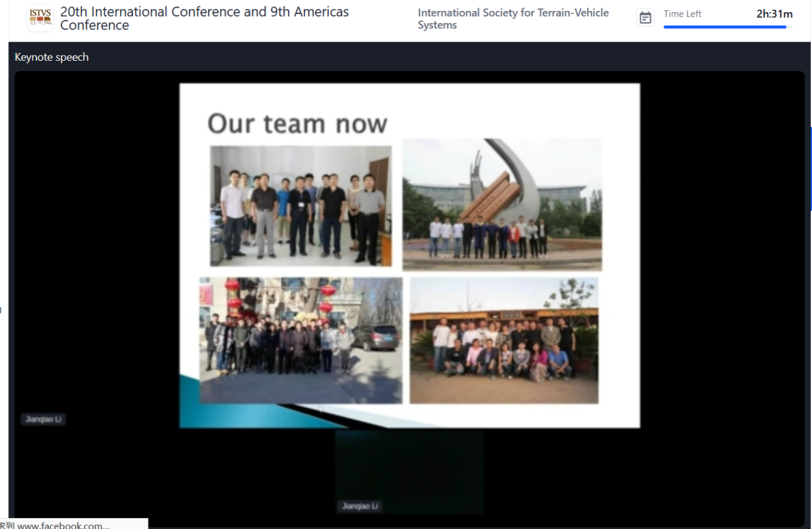Screen dimensions: 812x529
Task: Select the Keynote speech session heading
Action: (x=52, y=57)
